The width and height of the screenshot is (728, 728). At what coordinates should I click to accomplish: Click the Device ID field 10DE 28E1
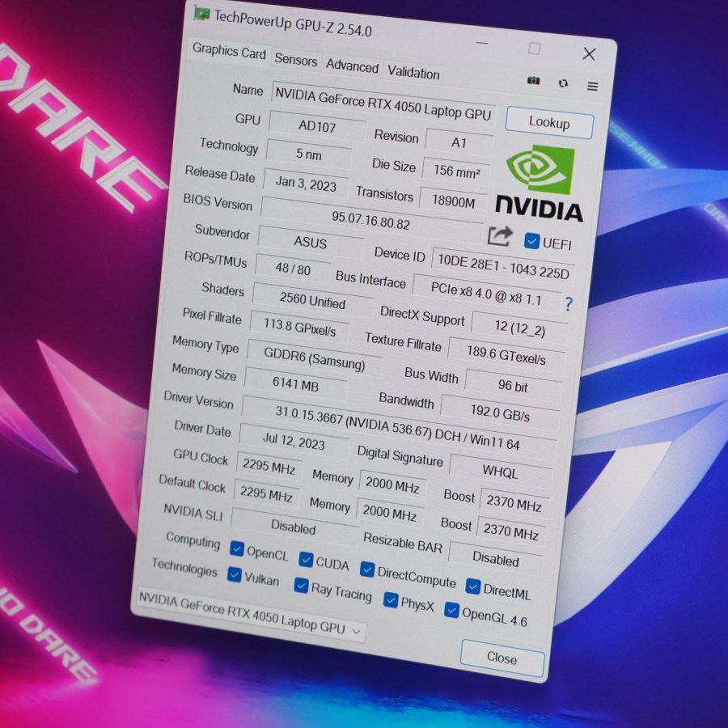click(503, 266)
